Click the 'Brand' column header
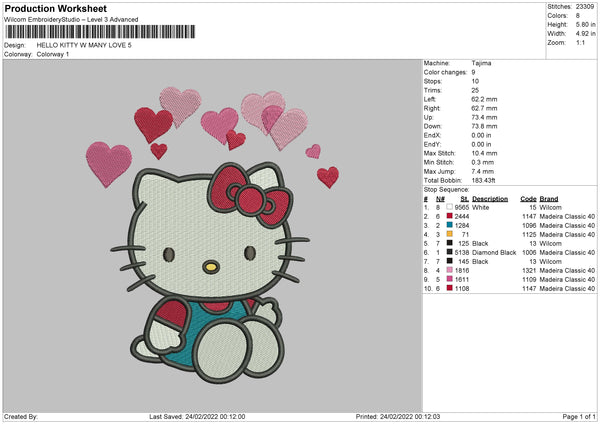The width and height of the screenshot is (600, 424). click(x=549, y=199)
